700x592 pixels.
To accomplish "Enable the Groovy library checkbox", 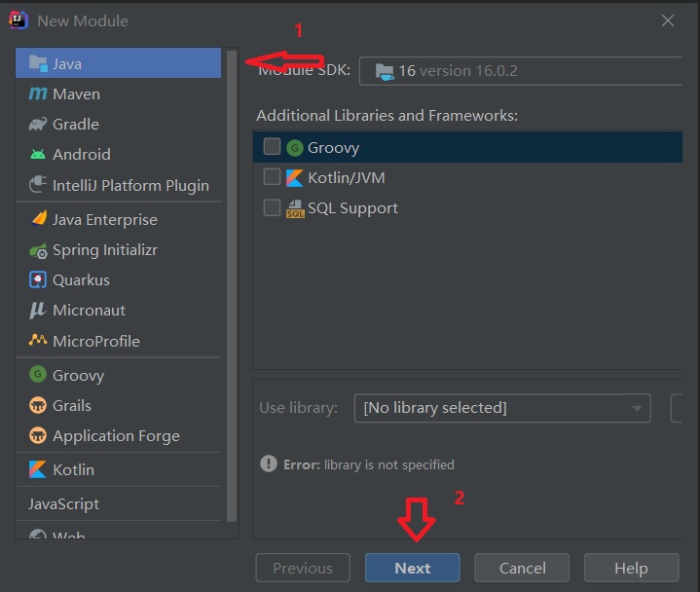I will [272, 147].
